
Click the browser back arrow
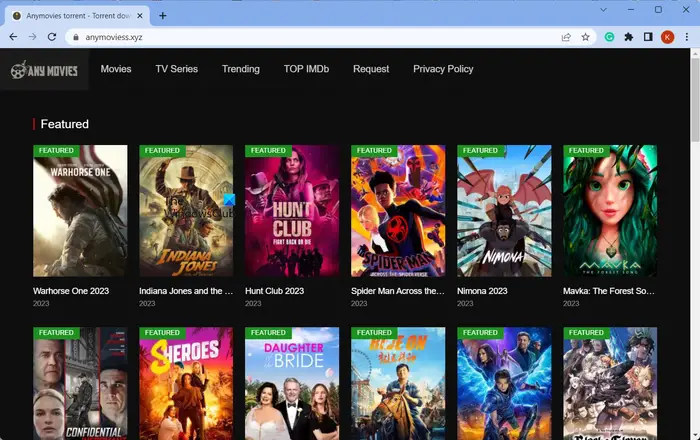(x=13, y=37)
